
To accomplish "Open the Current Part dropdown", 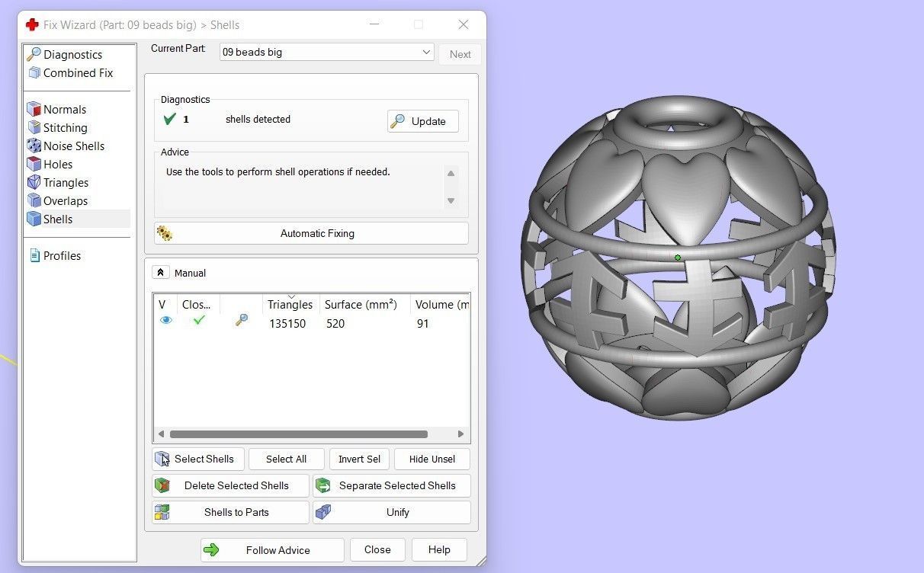I will [327, 53].
